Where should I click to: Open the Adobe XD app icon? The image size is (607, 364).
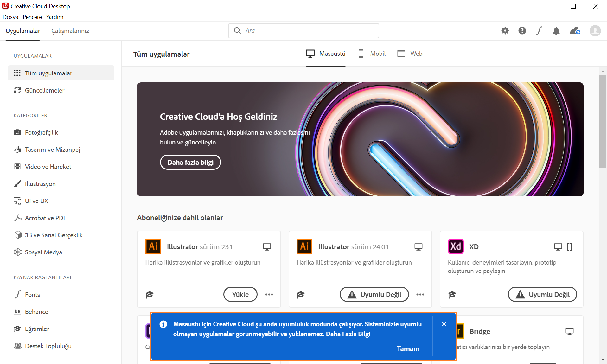click(x=456, y=246)
